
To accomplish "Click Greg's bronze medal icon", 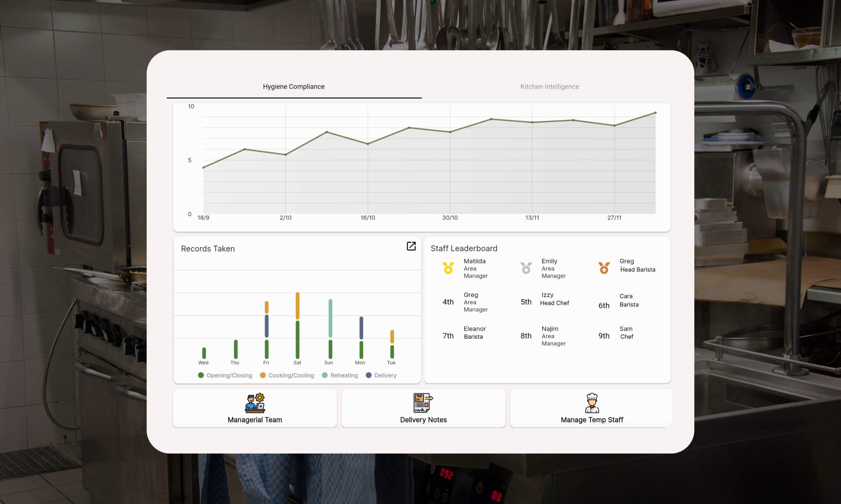I will pos(604,268).
